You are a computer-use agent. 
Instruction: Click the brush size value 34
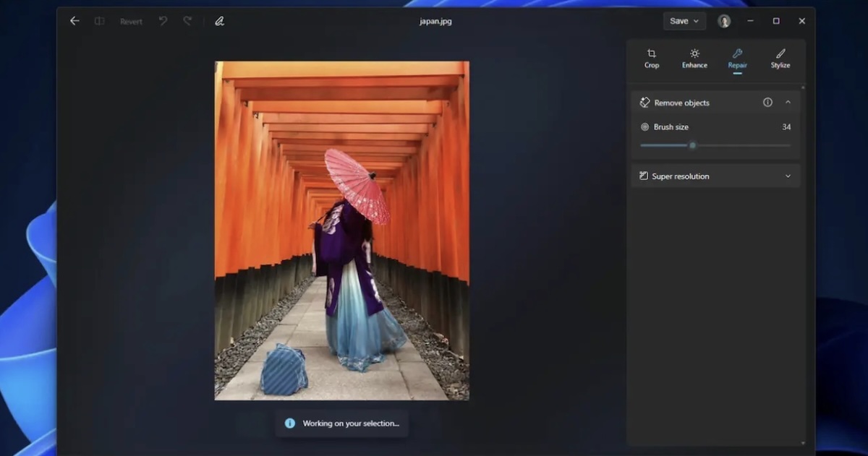[x=786, y=127]
